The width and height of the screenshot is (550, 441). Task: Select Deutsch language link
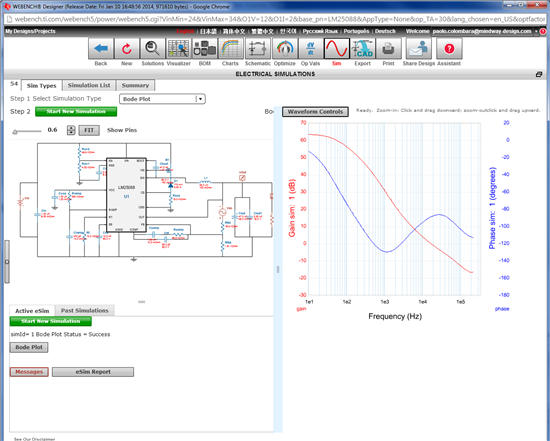point(385,31)
